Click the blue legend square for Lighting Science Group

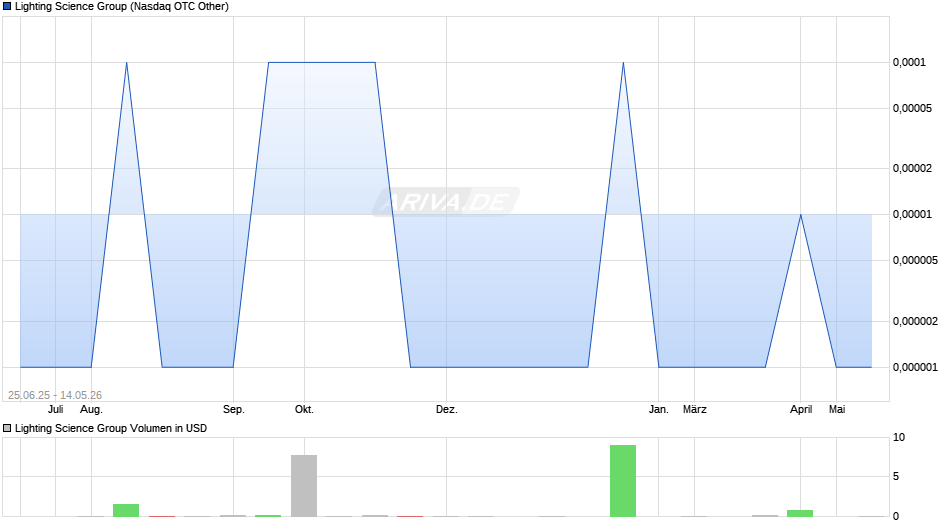coord(7,7)
